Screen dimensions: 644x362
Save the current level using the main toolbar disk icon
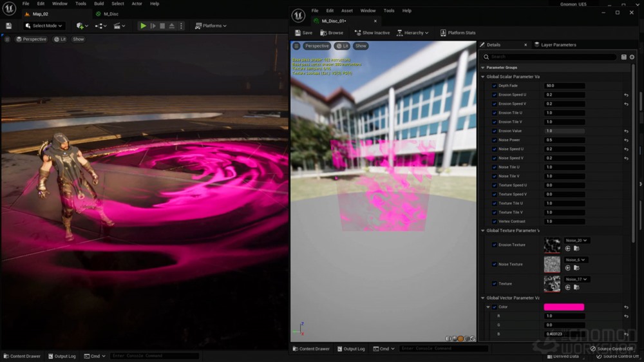point(8,26)
